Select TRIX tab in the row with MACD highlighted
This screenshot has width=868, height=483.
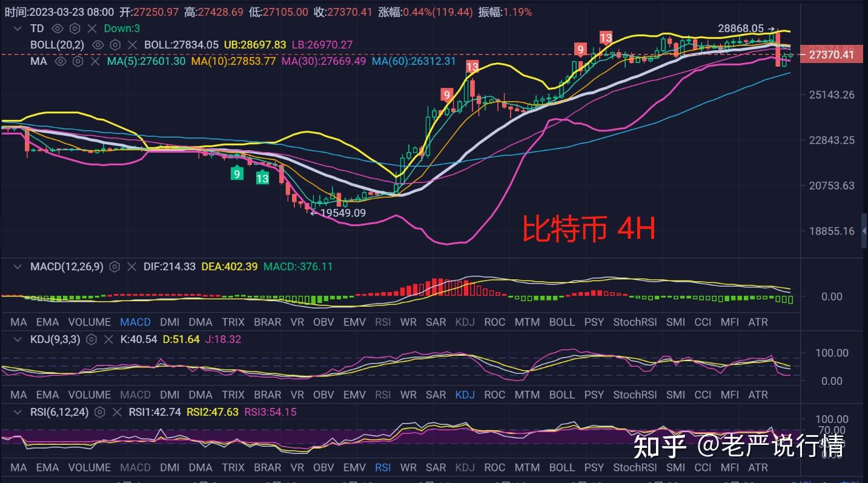[x=233, y=322]
